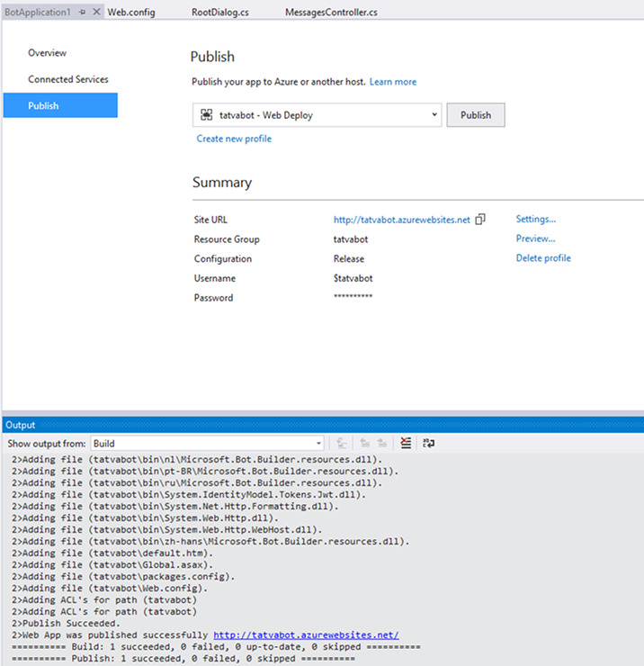Screen dimensions: 644x666
Task: Click the 'Build: 1 succeeded' output line
Action: tap(216, 646)
